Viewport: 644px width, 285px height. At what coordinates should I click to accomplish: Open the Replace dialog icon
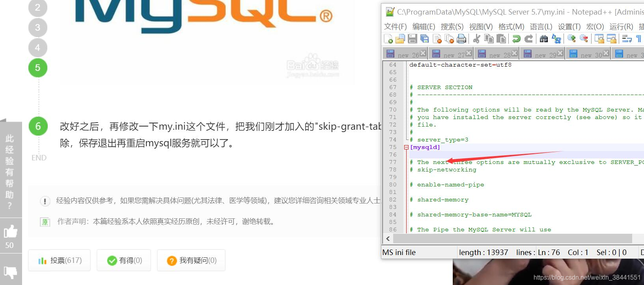556,39
